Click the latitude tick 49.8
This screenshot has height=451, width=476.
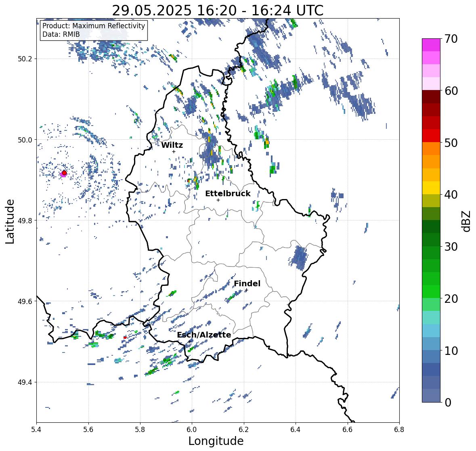(x=25, y=220)
